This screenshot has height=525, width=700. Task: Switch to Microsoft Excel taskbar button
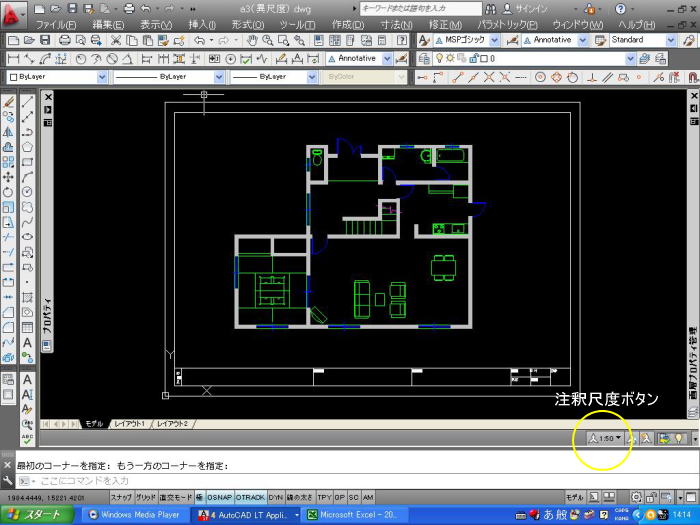click(353, 515)
